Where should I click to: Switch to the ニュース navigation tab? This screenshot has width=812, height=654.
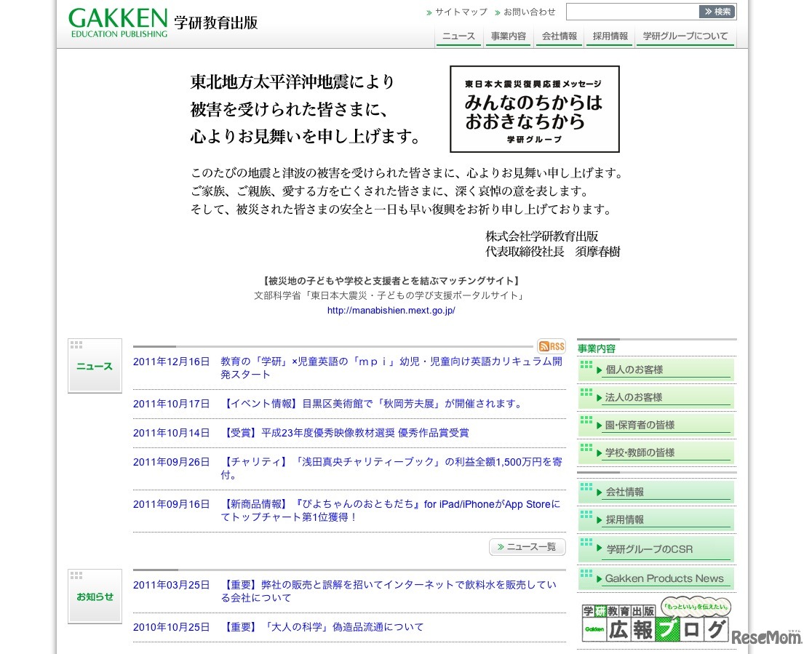[458, 36]
